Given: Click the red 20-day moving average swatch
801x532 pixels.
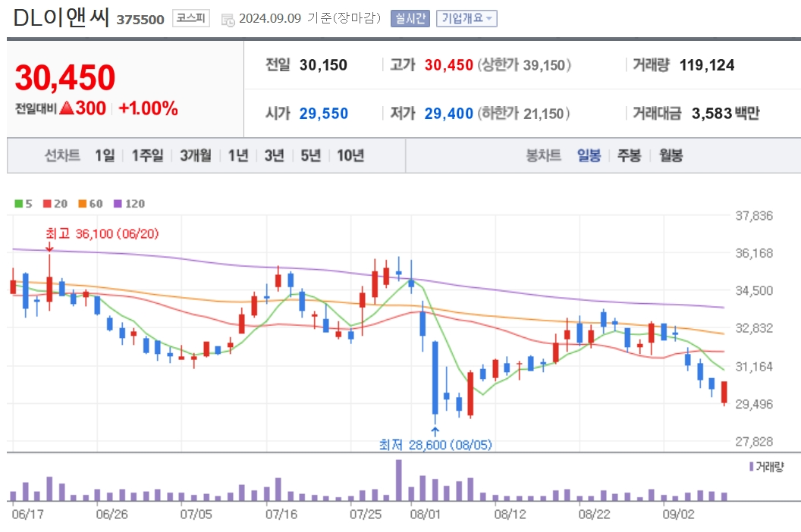Looking at the screenshot, I should point(48,204).
